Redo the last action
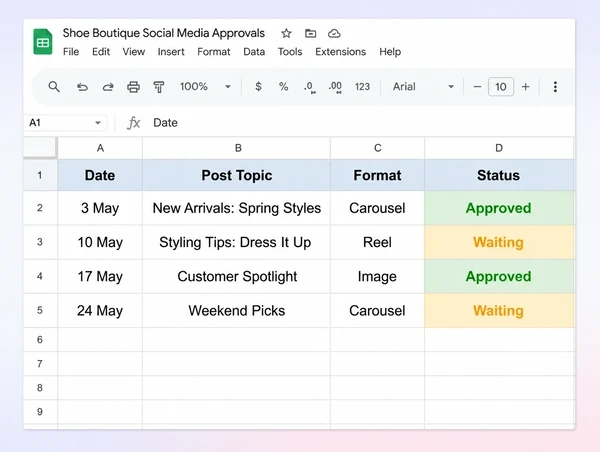The height and width of the screenshot is (452, 600). [x=108, y=87]
